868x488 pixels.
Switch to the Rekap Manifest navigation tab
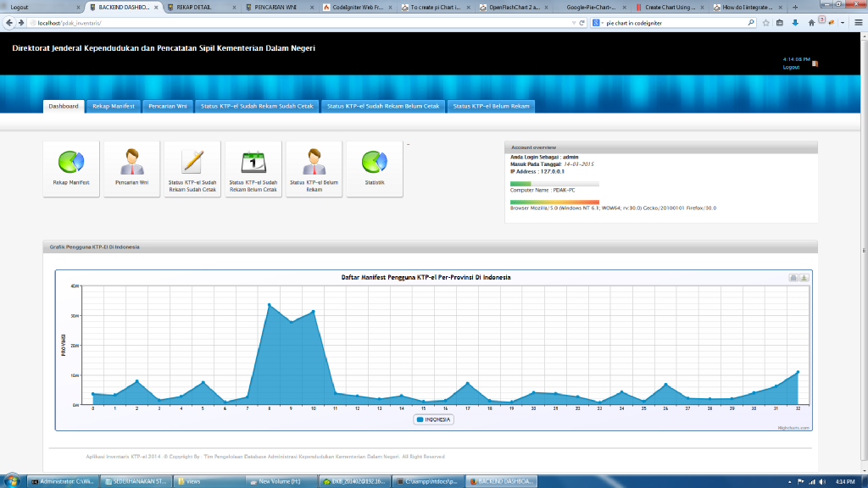[113, 106]
